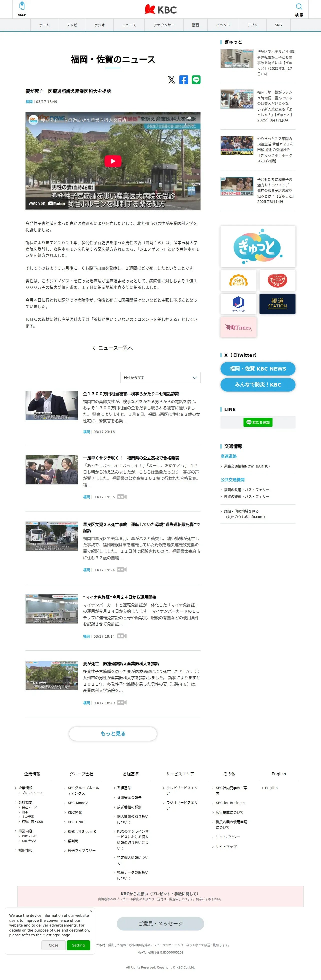Open footer 放送ライブラリー link
Screen dimensions: 321x980
81,851
